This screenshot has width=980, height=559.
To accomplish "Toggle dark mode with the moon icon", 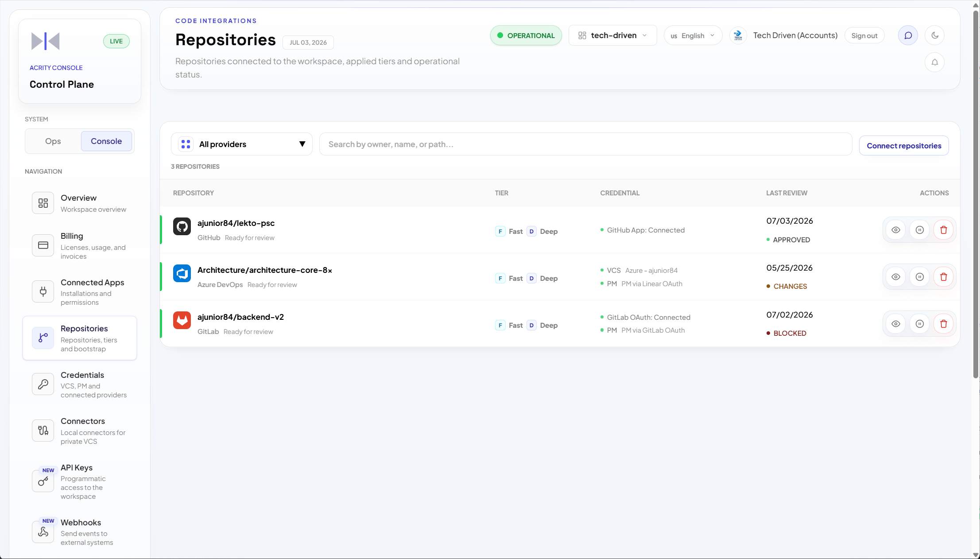I will (934, 35).
